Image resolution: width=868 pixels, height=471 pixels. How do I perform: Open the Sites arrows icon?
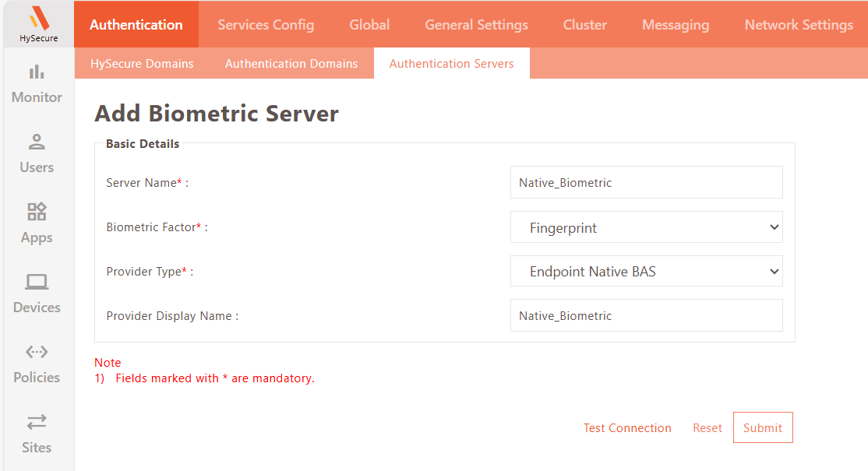[x=37, y=422]
